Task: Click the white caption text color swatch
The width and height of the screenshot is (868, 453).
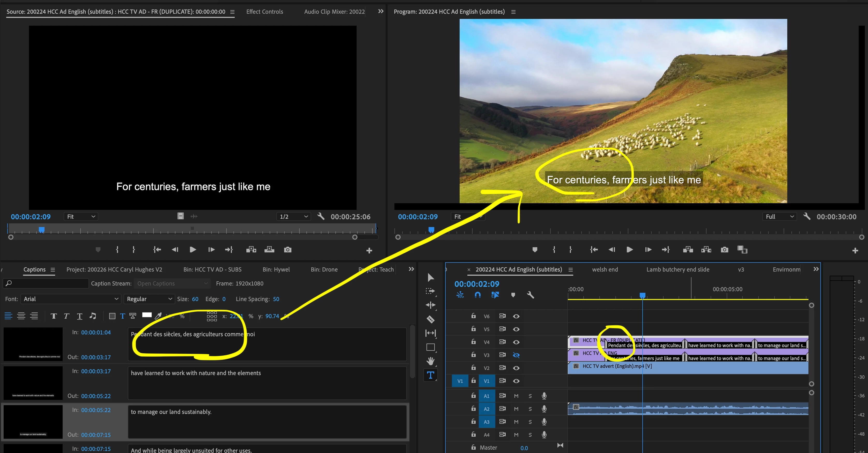Action: [147, 315]
